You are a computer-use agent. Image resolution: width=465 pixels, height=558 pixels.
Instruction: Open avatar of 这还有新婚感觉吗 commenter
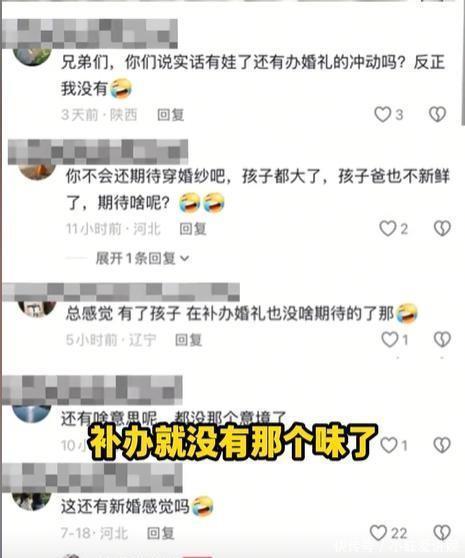click(x=31, y=501)
